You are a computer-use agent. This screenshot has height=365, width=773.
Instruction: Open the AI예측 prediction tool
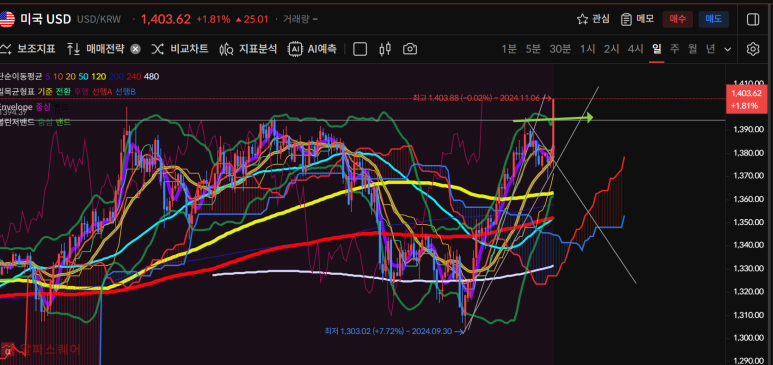(312, 49)
